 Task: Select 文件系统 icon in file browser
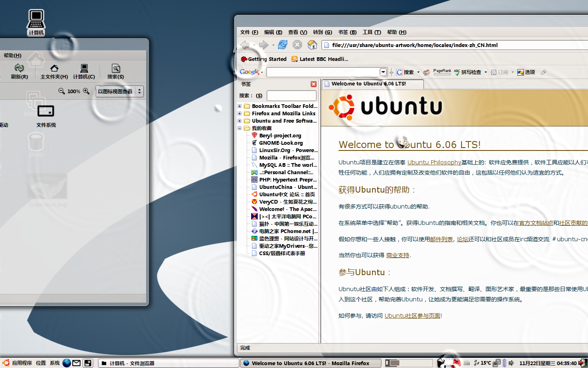coord(46,116)
